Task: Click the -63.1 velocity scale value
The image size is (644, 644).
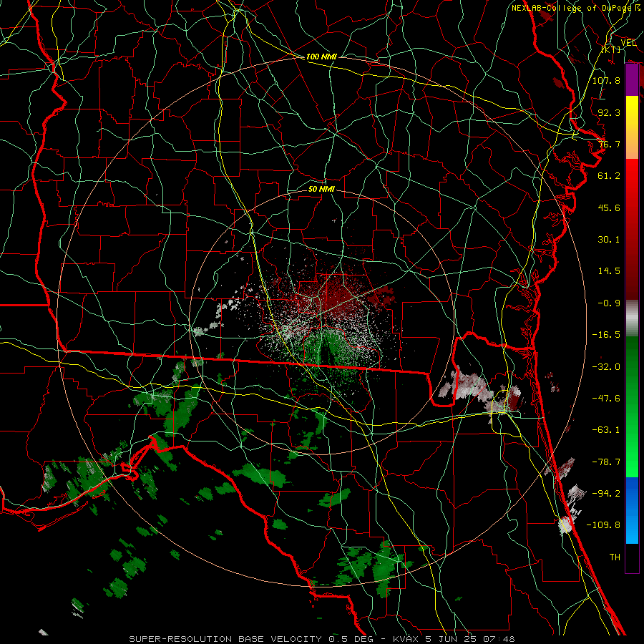Action: [606, 430]
